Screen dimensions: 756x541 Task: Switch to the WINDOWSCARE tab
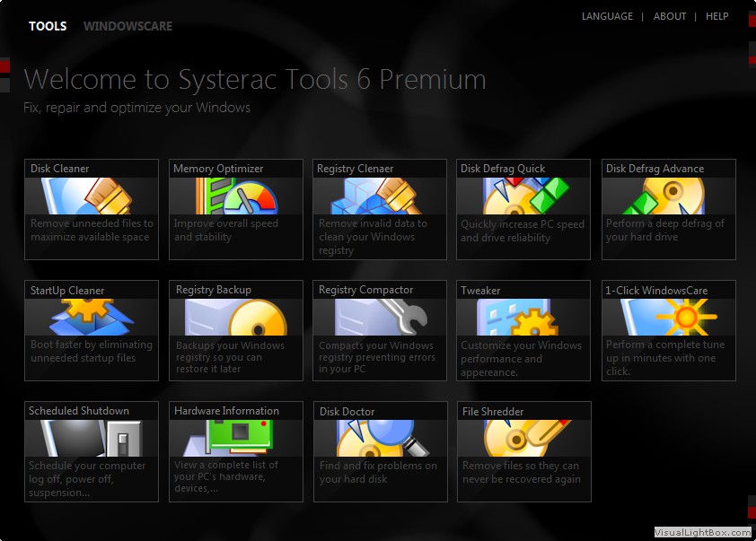(127, 26)
